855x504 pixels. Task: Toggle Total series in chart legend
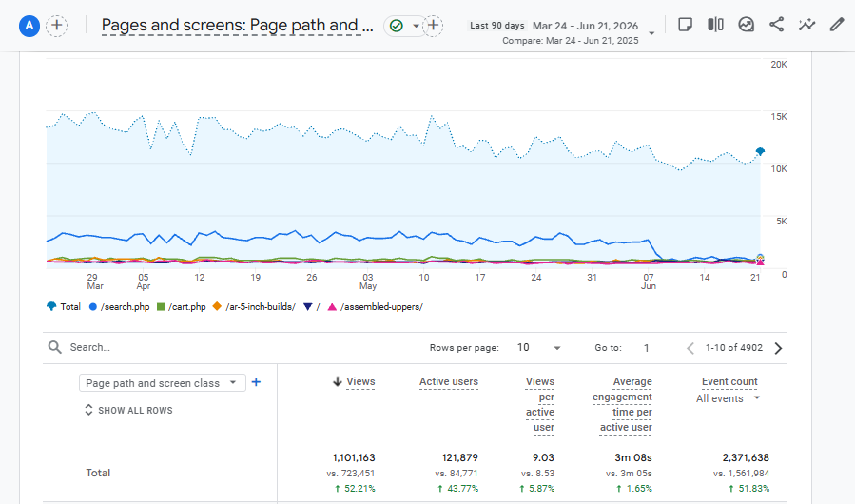(x=64, y=306)
